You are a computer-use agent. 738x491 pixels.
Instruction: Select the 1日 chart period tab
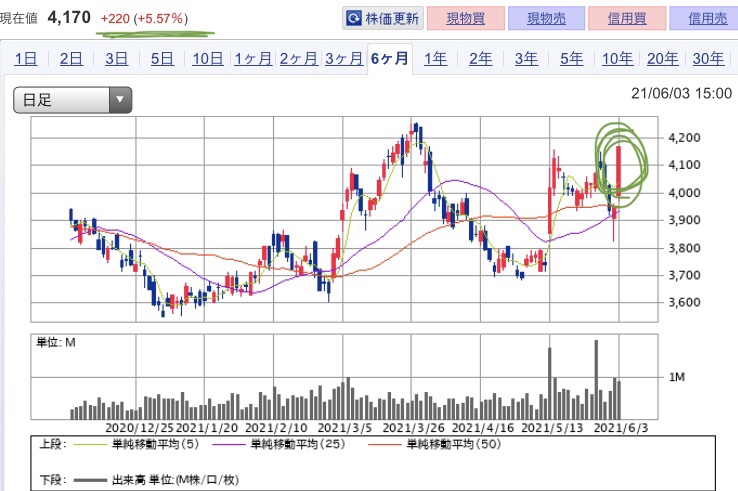coord(26,59)
